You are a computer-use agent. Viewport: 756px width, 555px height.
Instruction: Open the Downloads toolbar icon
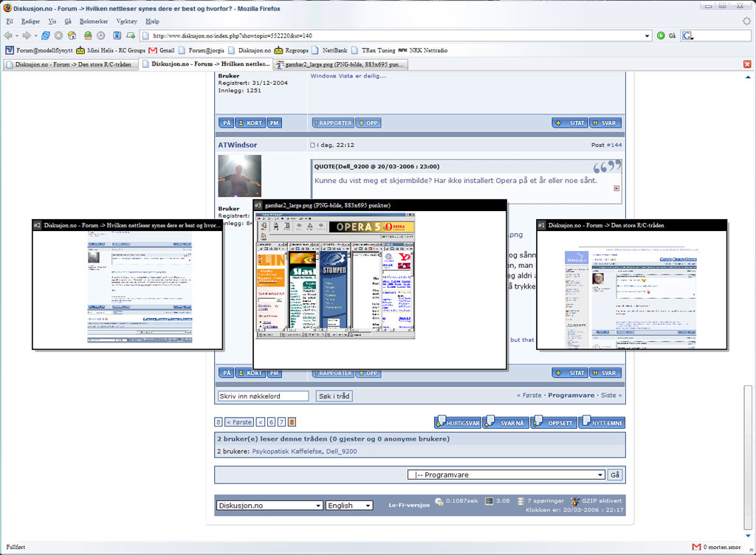coord(88,35)
